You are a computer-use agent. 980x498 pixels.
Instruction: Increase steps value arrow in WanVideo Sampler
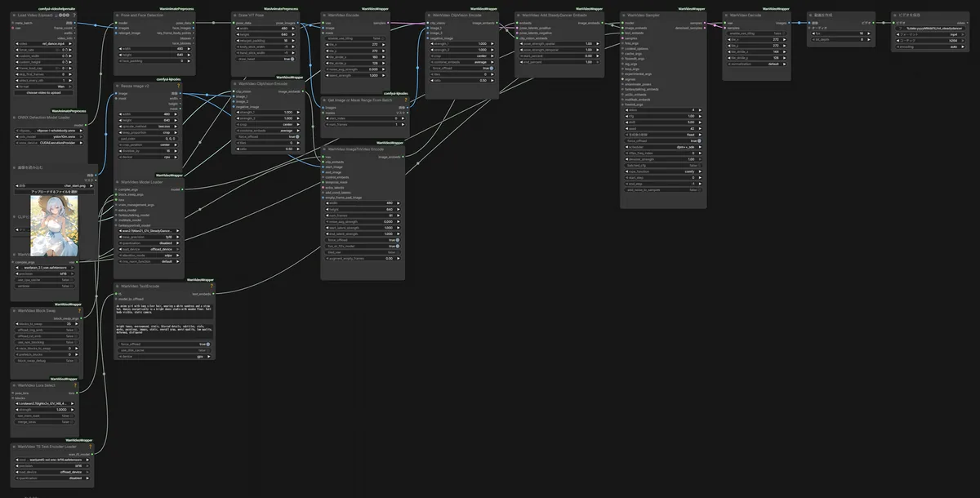702,109
